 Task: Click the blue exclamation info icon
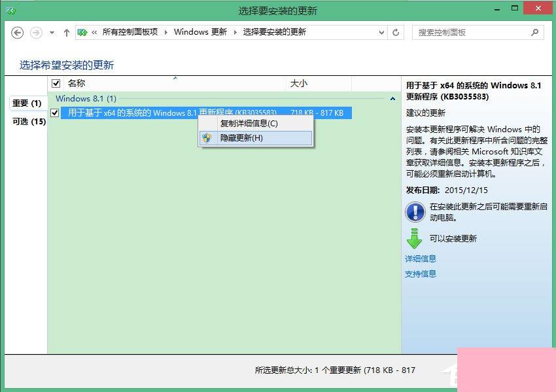(x=415, y=212)
